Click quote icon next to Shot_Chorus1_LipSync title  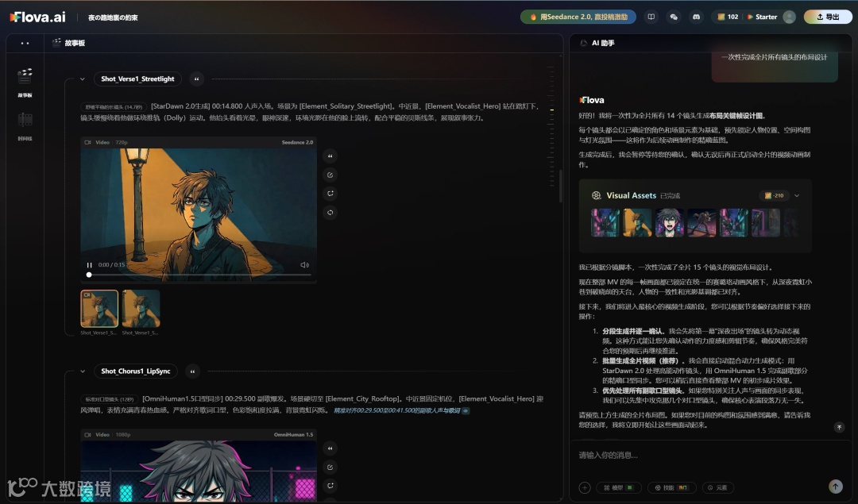pos(192,371)
